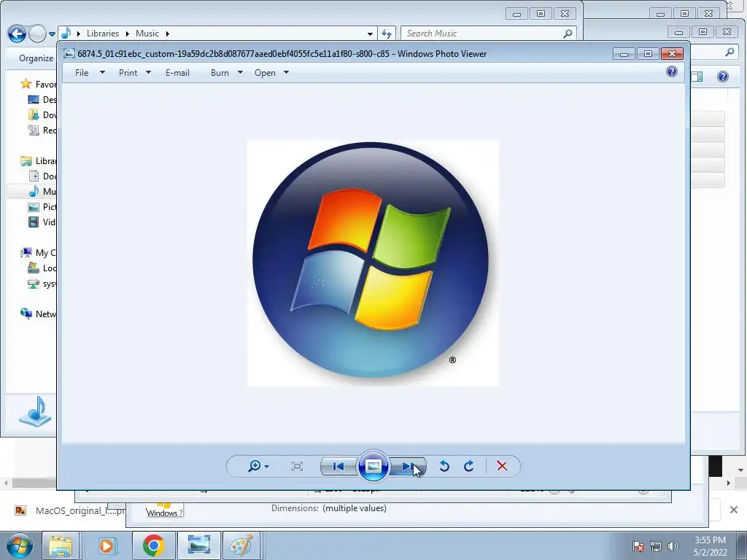Click the music note icon in the address bar
The width and height of the screenshot is (747, 560).
tap(66, 34)
